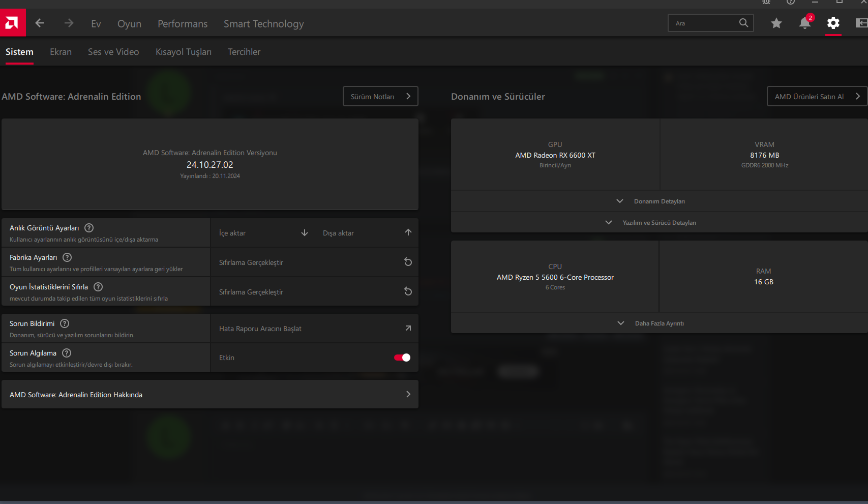The height and width of the screenshot is (504, 868).
Task: Open Sürüm Notları
Action: click(381, 96)
